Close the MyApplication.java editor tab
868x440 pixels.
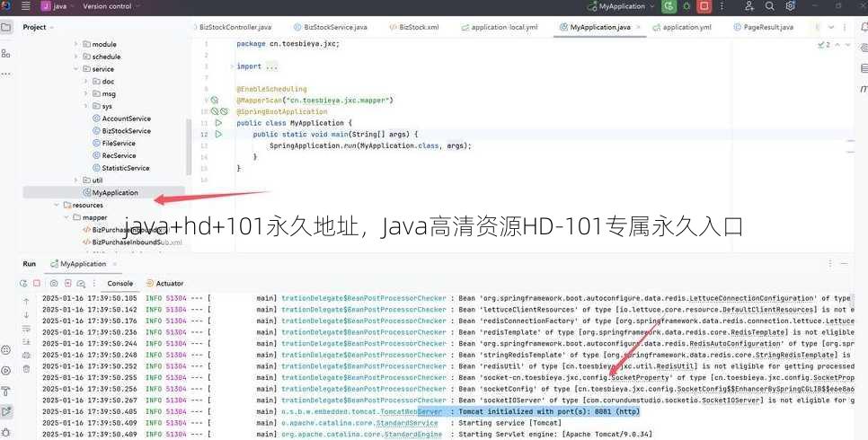pyautogui.click(x=638, y=27)
